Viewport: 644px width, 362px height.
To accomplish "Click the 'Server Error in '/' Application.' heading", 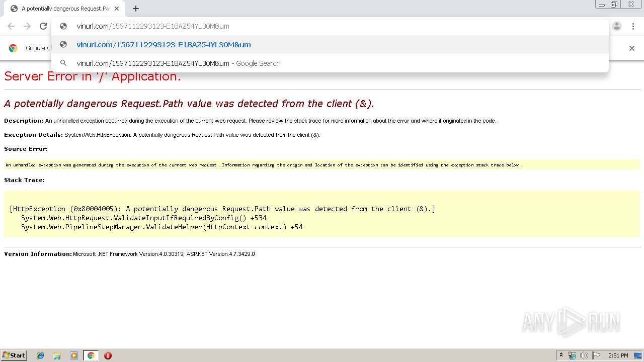I will point(93,76).
